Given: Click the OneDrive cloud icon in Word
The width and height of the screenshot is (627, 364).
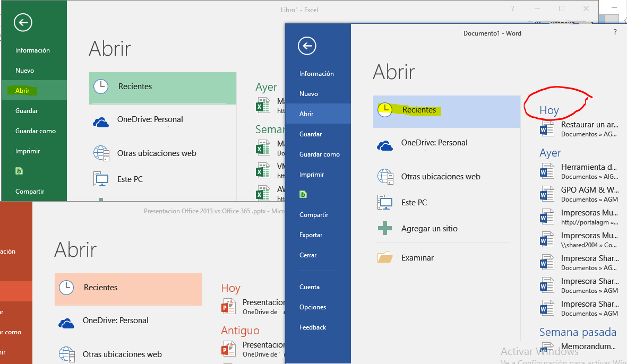Looking at the screenshot, I should click(x=385, y=145).
